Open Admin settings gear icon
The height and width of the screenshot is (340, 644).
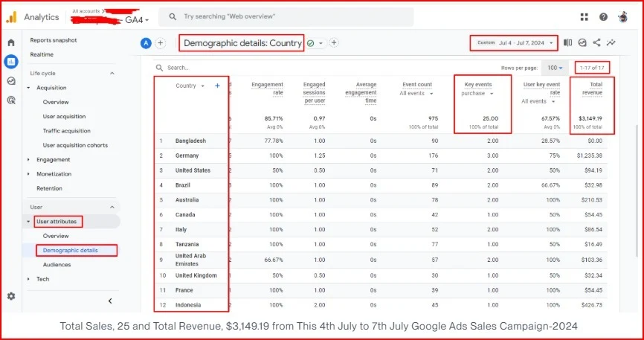(11, 296)
